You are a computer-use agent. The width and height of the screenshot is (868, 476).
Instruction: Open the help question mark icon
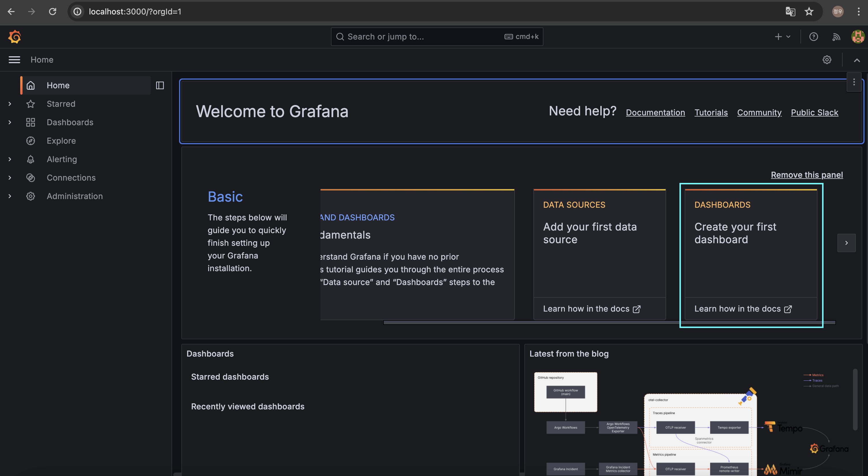pos(813,37)
